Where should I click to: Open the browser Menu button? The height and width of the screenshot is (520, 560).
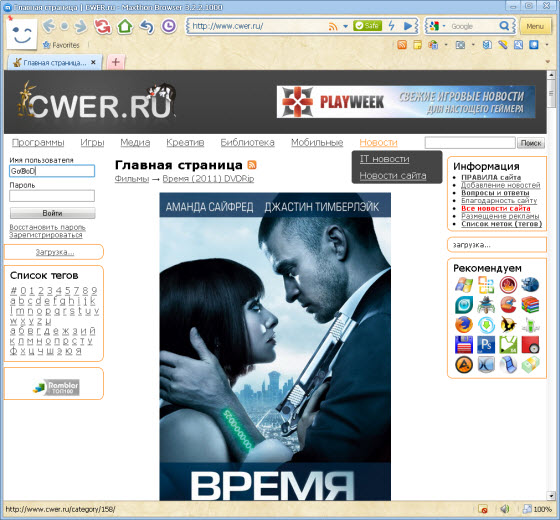click(535, 26)
